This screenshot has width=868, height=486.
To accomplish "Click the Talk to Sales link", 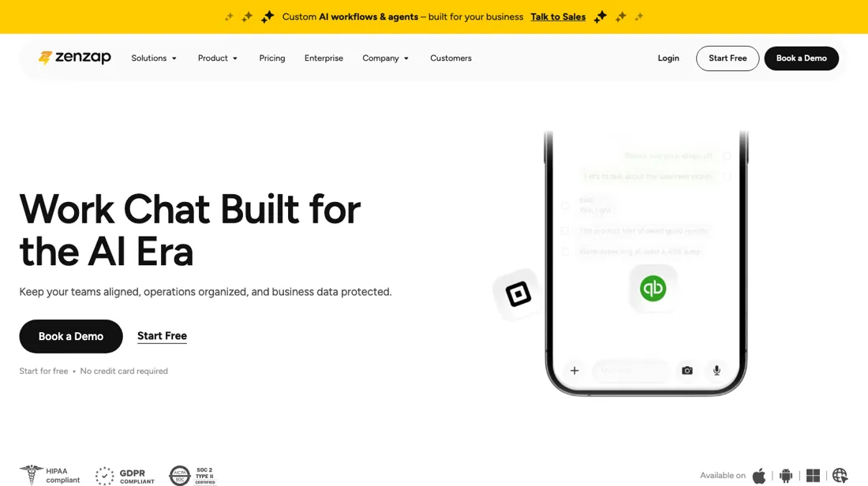I will tap(558, 17).
